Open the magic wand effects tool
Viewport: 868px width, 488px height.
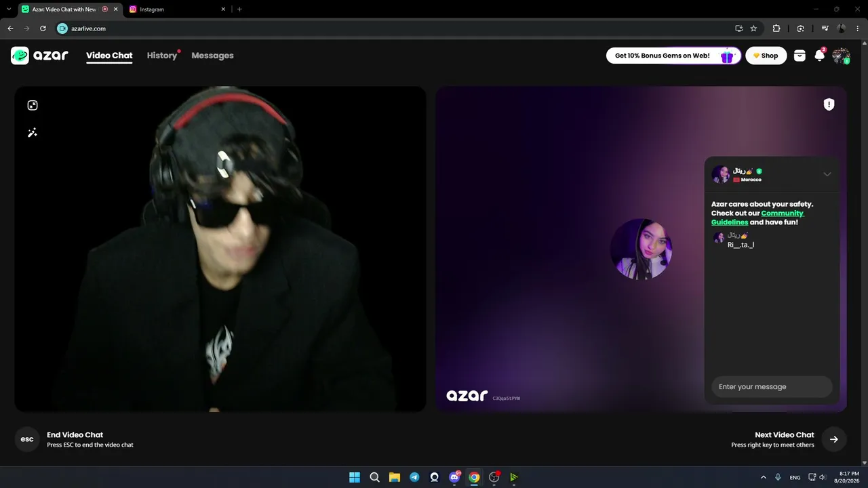[x=33, y=133]
